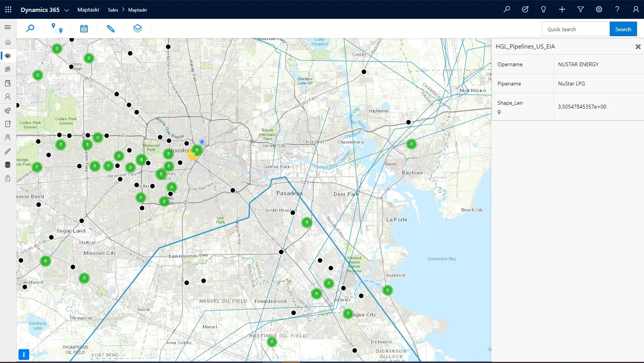Select the Maptaskr breadcrumb item

pyautogui.click(x=138, y=10)
